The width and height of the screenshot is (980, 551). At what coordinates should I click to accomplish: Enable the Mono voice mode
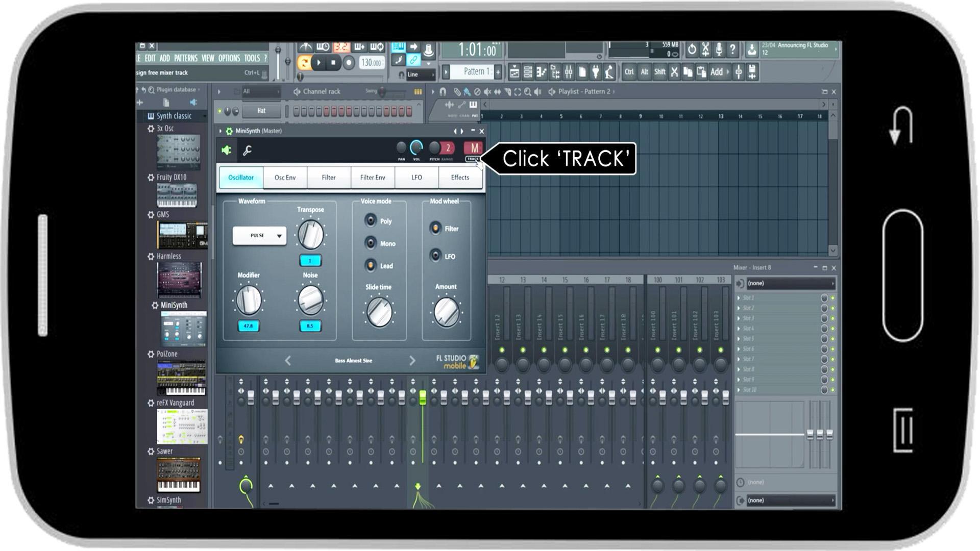pos(371,243)
